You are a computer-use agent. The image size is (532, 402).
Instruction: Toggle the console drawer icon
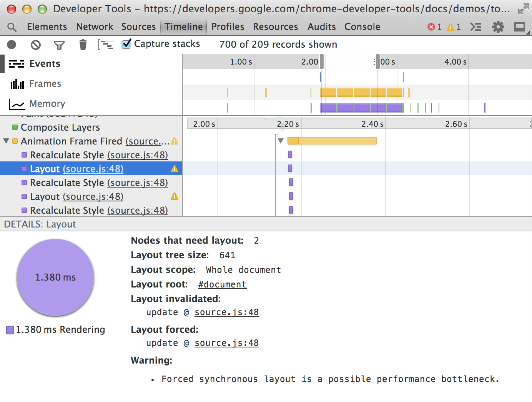(476, 27)
